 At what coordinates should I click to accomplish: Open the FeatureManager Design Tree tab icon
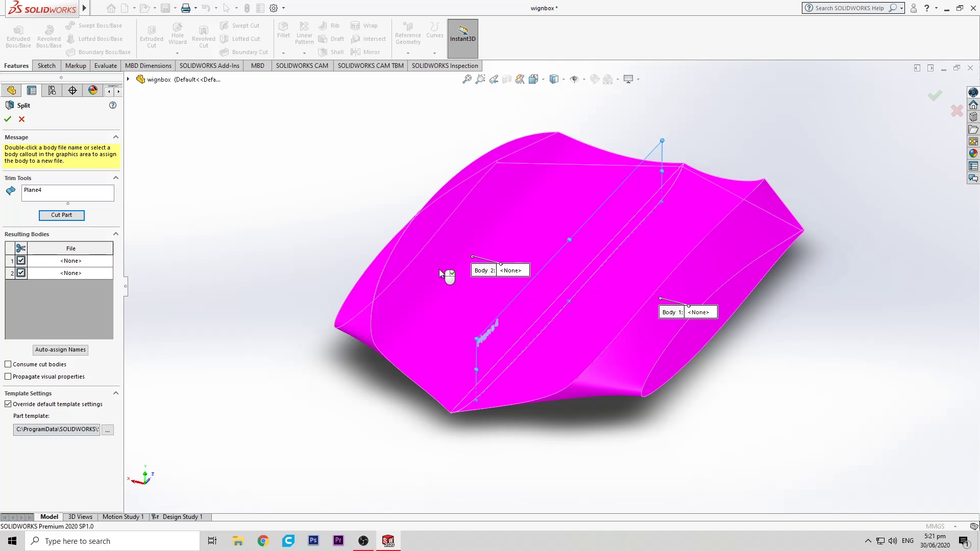tap(11, 90)
